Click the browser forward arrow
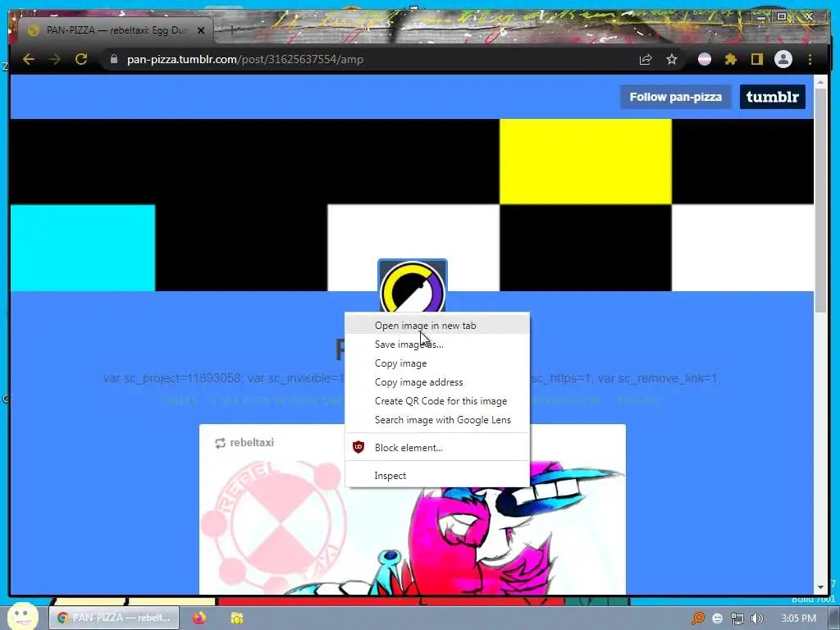 tap(55, 59)
